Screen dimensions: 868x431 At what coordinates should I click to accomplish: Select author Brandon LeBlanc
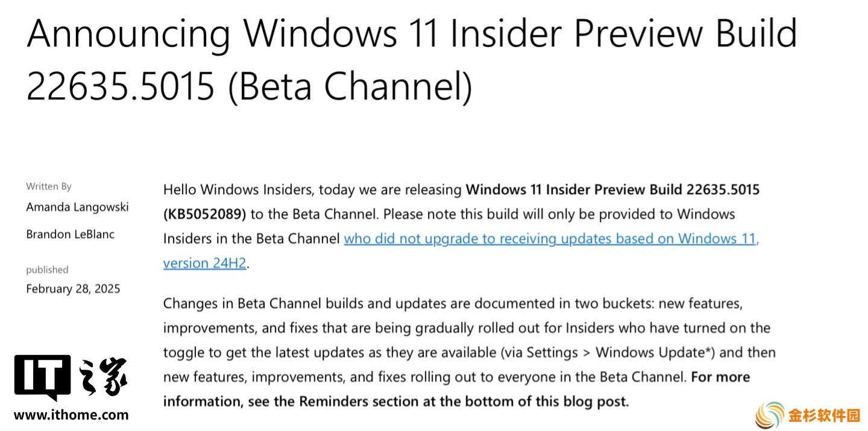(x=70, y=234)
